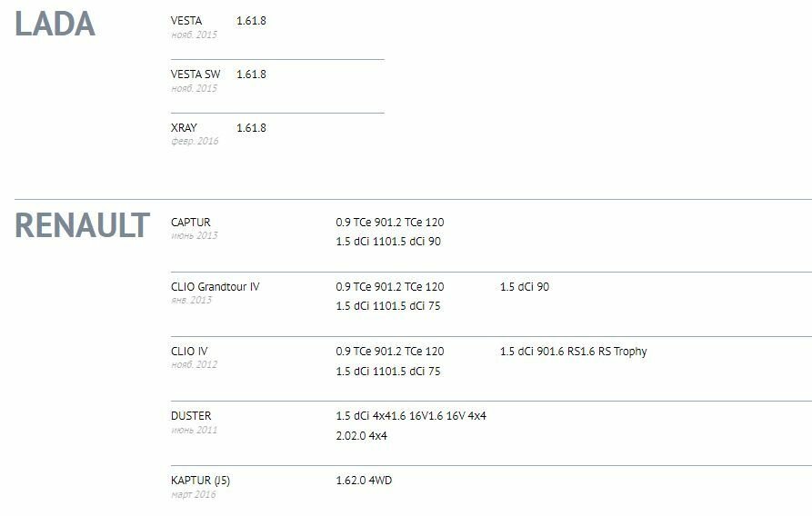Viewport: 812px width, 516px height.
Task: Select the VESTA 1.6 1.8 engine entry
Action: point(251,20)
